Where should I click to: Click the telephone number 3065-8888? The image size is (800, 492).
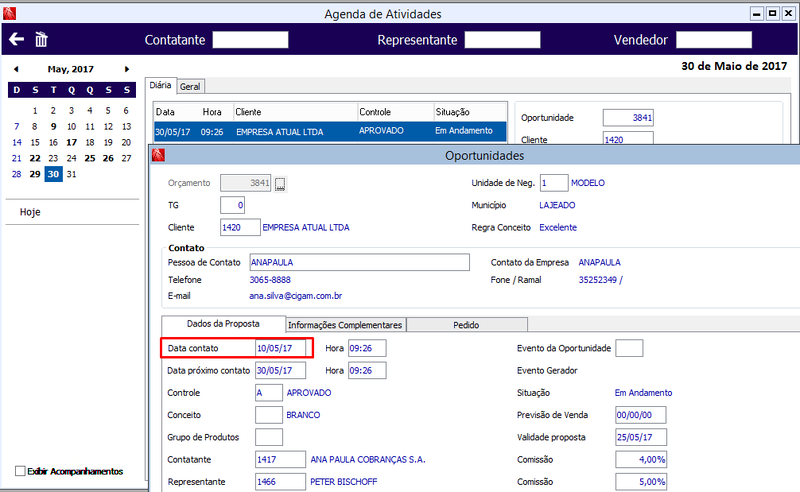270,280
